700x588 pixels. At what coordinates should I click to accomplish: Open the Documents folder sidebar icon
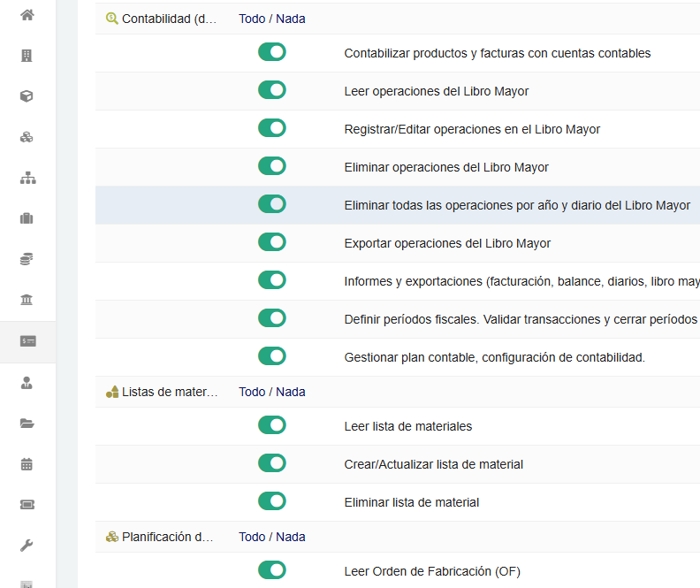click(27, 424)
